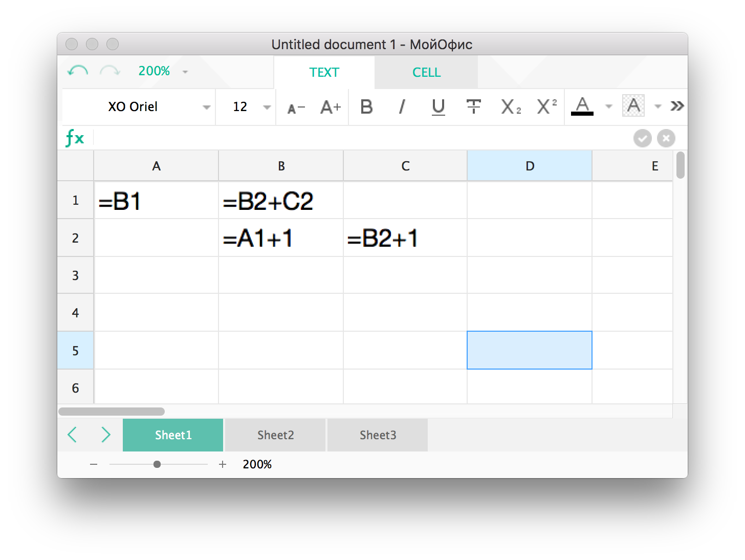The height and width of the screenshot is (560, 745).
Task: Show more toolbar options with the chevron
Action: click(x=677, y=106)
